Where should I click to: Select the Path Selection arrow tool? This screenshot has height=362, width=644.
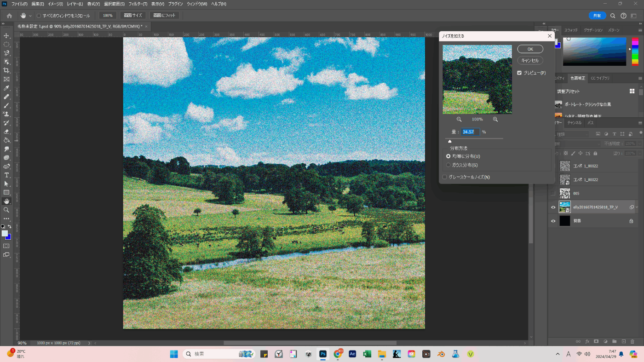coord(6,184)
